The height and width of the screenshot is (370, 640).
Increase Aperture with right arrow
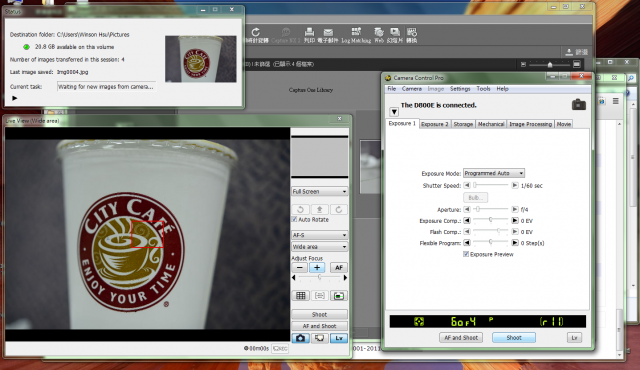[x=515, y=209]
